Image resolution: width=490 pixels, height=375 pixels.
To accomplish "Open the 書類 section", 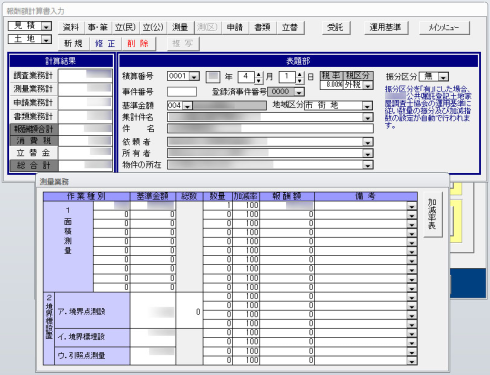I will point(262,27).
